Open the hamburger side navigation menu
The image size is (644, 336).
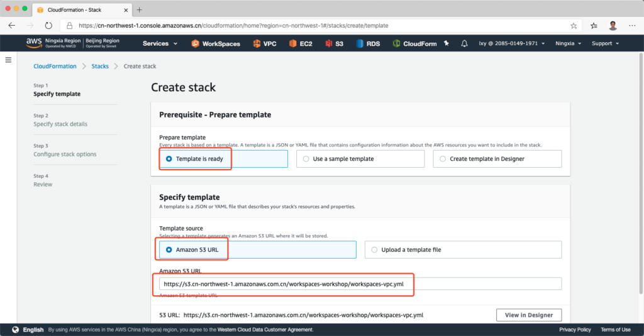pyautogui.click(x=8, y=60)
